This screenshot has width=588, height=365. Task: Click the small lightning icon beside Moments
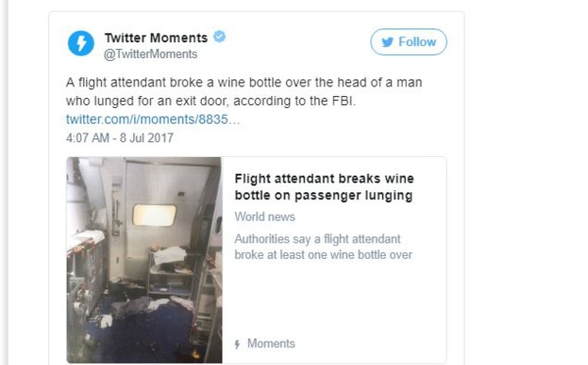[x=237, y=344]
